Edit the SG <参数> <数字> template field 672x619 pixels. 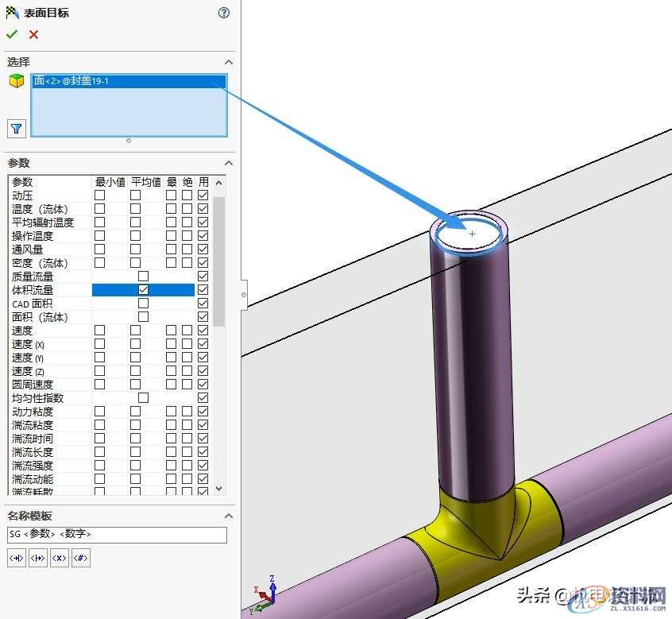tap(118, 535)
